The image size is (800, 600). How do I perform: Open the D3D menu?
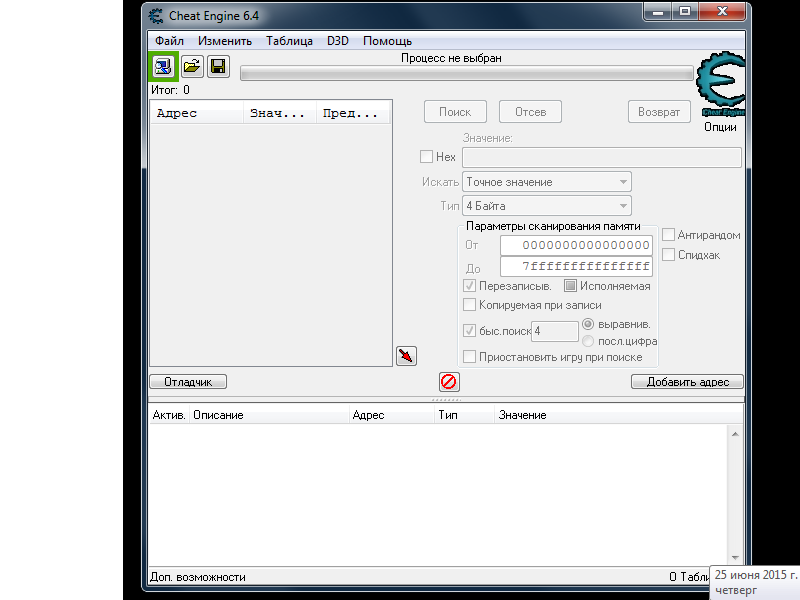(x=338, y=41)
